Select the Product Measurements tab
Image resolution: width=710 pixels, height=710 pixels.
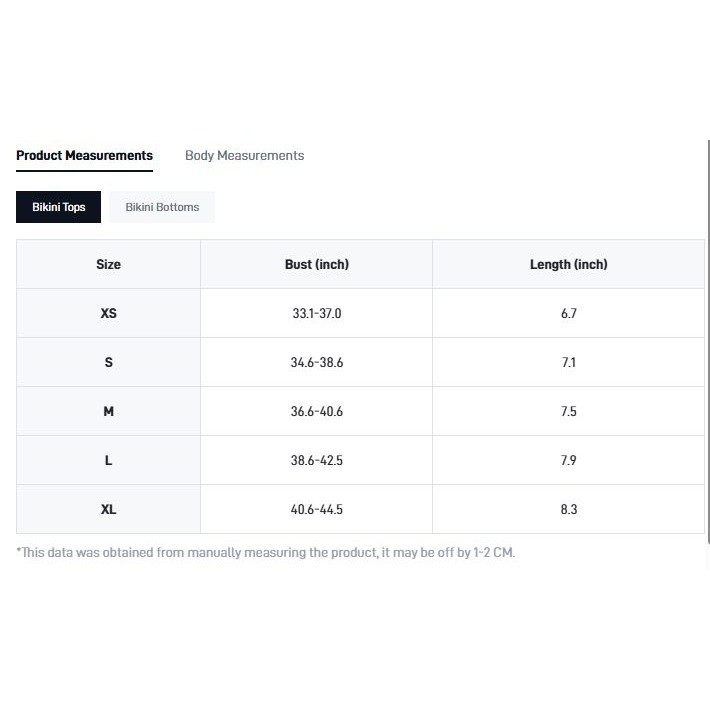point(84,155)
